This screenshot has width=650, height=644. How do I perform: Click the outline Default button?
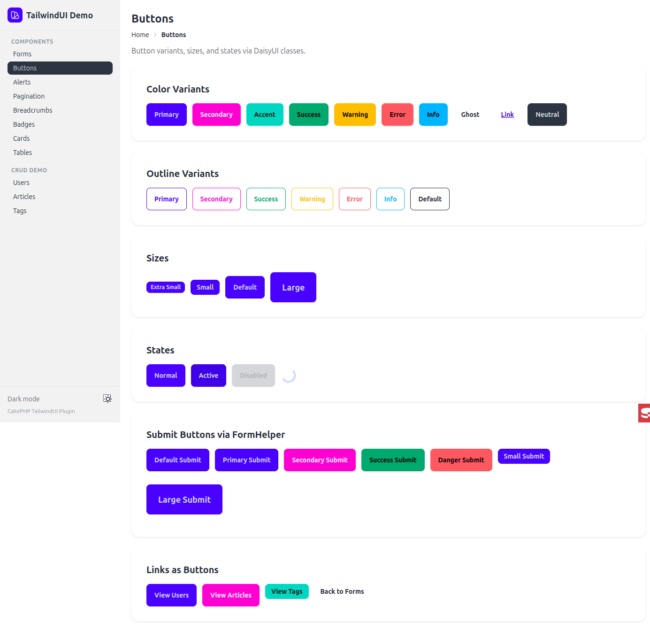tap(429, 199)
